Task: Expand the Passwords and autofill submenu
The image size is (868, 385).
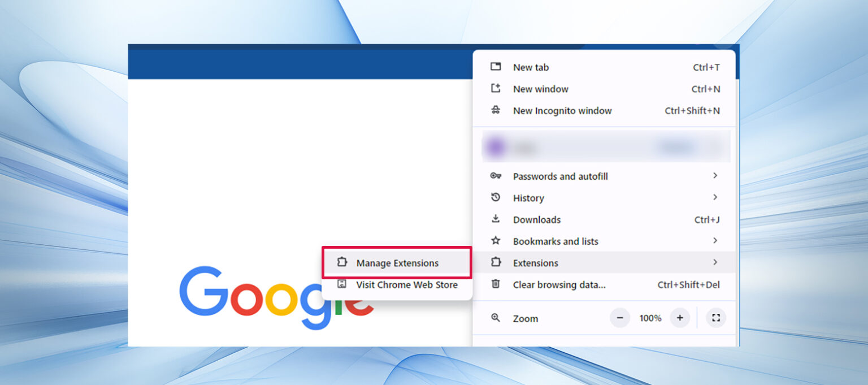Action: (715, 176)
